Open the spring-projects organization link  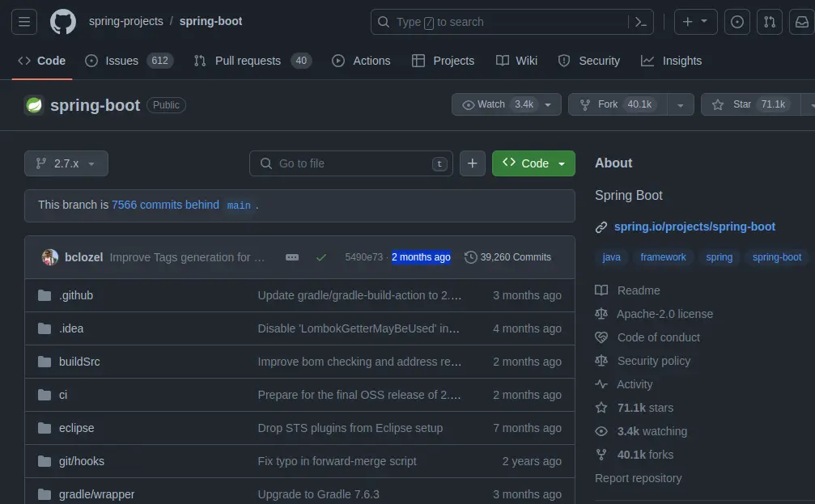[125, 21]
